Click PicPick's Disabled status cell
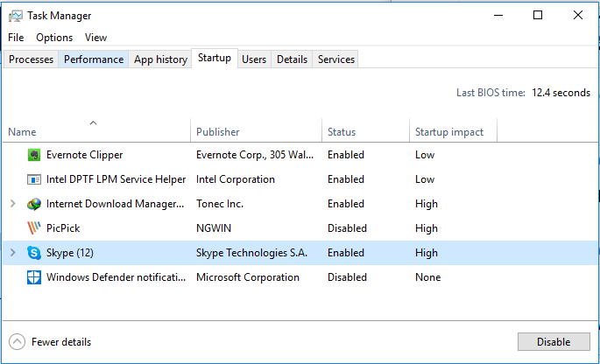This screenshot has width=600, height=364. point(347,228)
